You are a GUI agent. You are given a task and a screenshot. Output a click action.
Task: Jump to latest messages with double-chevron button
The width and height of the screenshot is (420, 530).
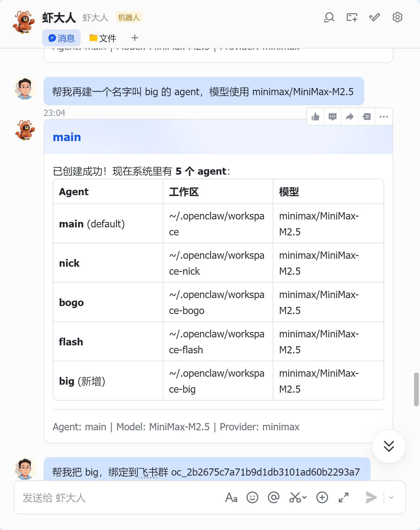click(x=389, y=446)
